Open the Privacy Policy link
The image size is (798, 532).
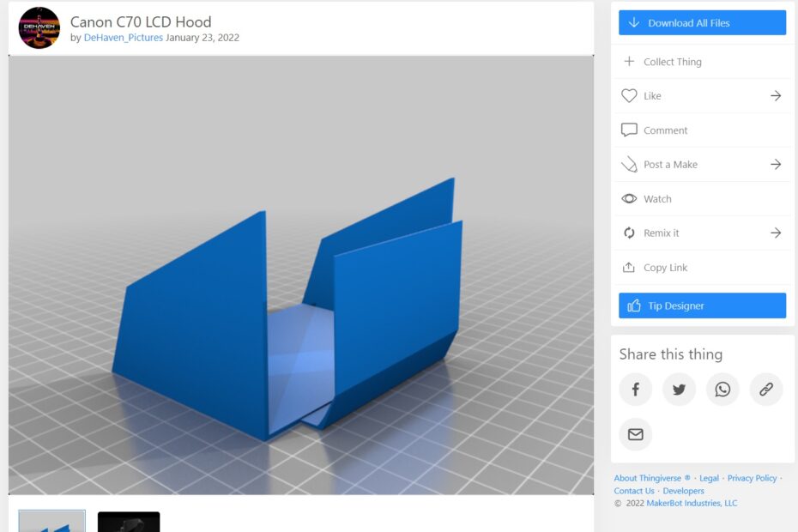(752, 478)
